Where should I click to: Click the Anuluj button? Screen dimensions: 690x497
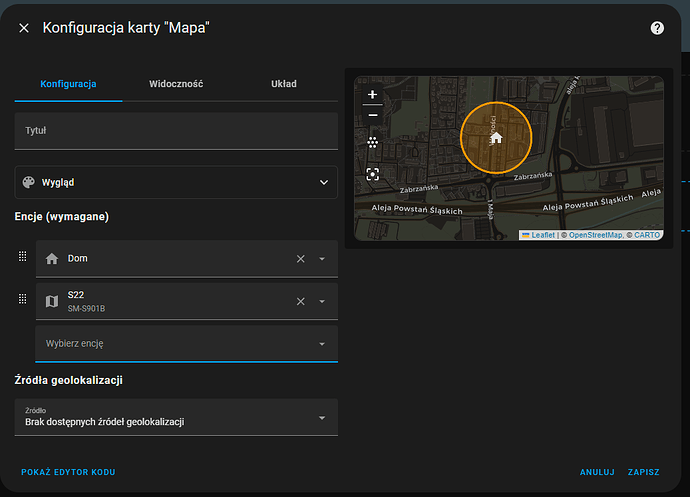pos(597,472)
